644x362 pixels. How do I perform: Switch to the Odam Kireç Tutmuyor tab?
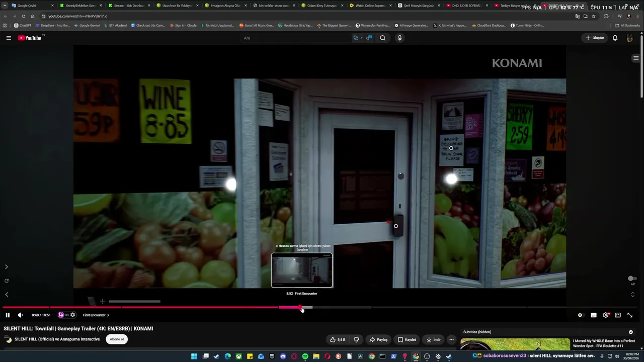pyautogui.click(x=322, y=6)
